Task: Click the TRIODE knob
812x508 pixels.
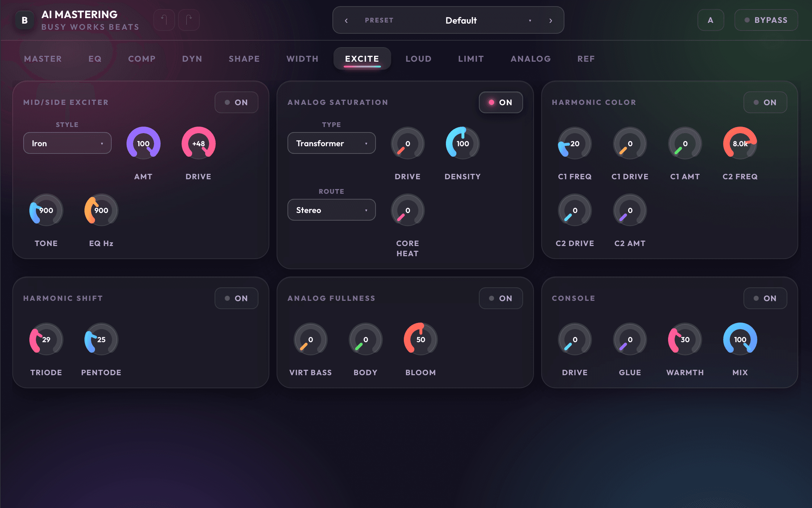Action: coord(46,339)
